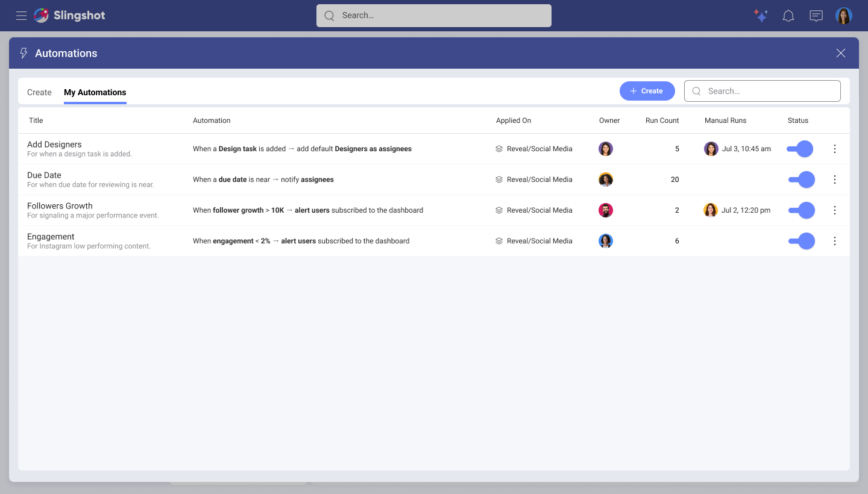
Task: Click the manual run avatar for Jul 2
Action: point(711,210)
